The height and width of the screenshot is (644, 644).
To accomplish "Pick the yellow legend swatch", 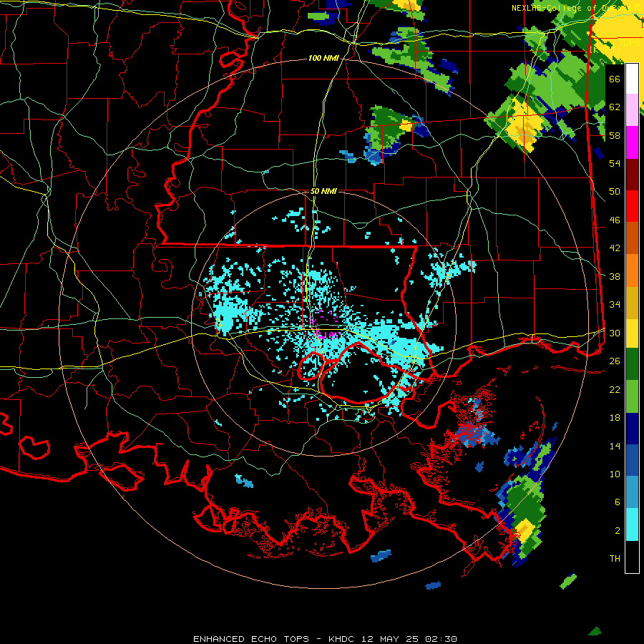I will [632, 333].
